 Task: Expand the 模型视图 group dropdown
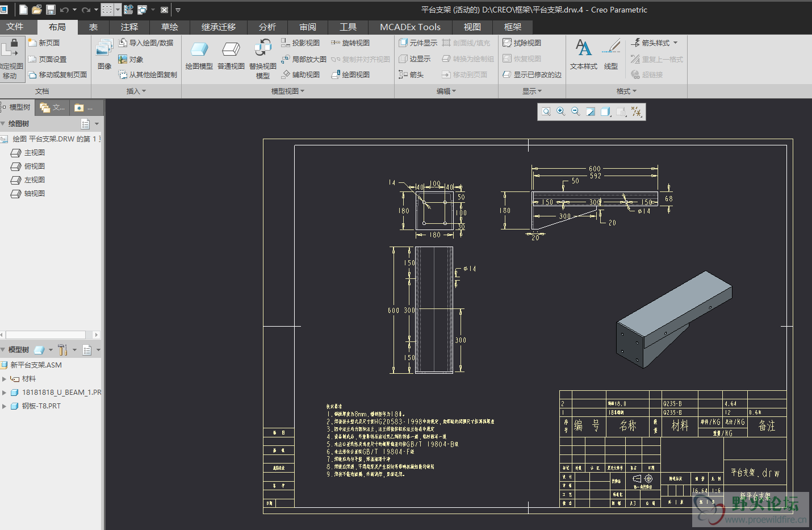tap(288, 91)
